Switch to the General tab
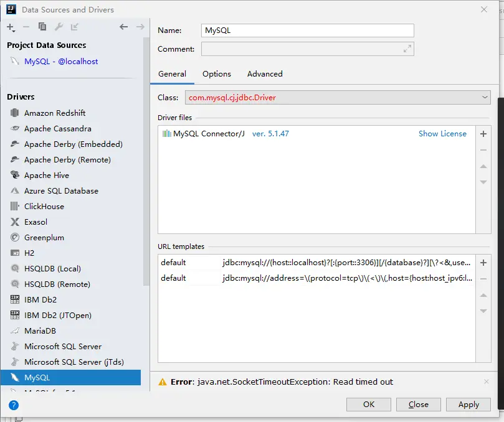The height and width of the screenshot is (422, 504). (x=172, y=74)
